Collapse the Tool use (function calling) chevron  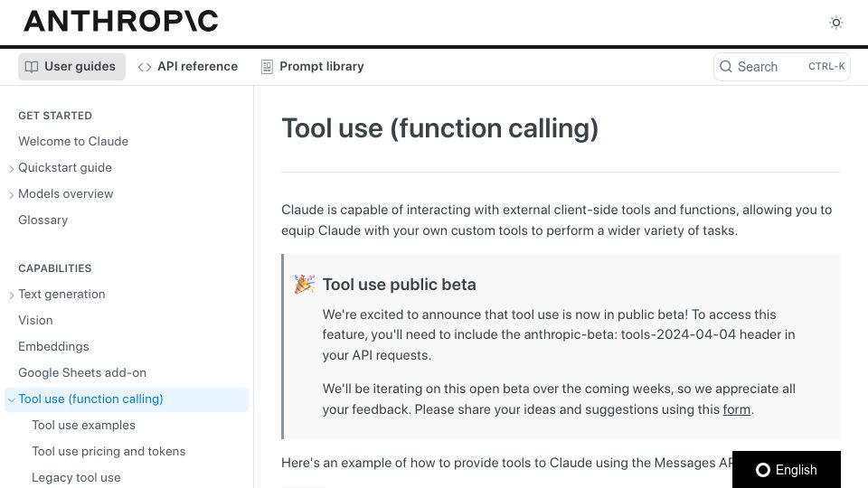point(11,399)
